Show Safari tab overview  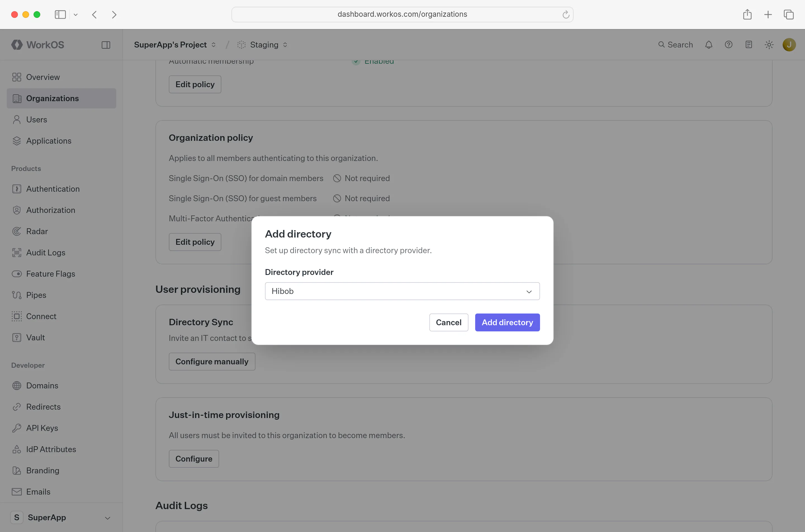point(789,15)
